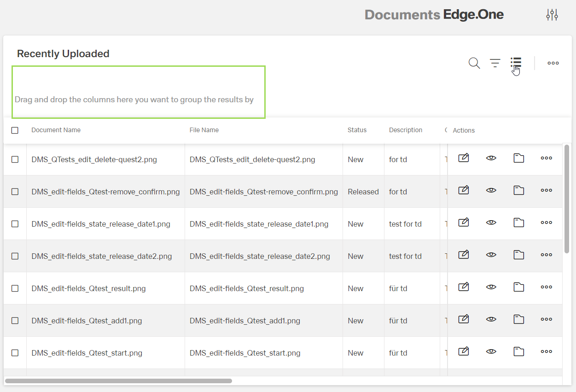The width and height of the screenshot is (576, 392).
Task: Open more options menu of Recently Uploaded panel
Action: tap(553, 63)
